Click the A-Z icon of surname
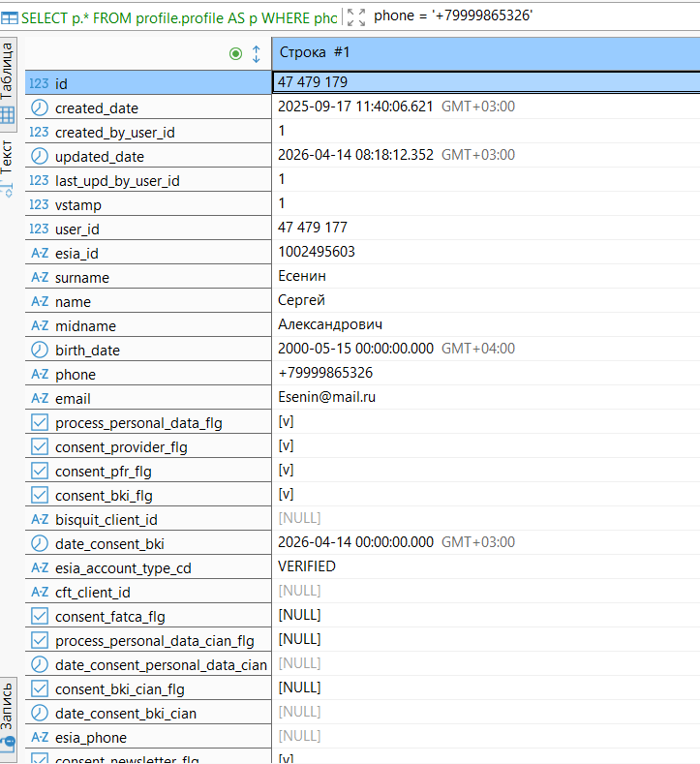The image size is (700, 764). [x=40, y=277]
